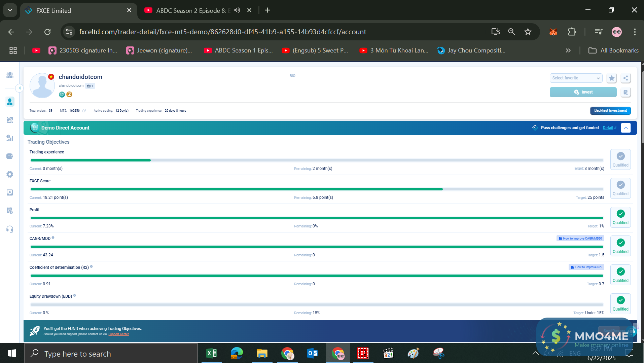This screenshot has height=363, width=644.
Task: Open How to improve R2 link
Action: [586, 267]
